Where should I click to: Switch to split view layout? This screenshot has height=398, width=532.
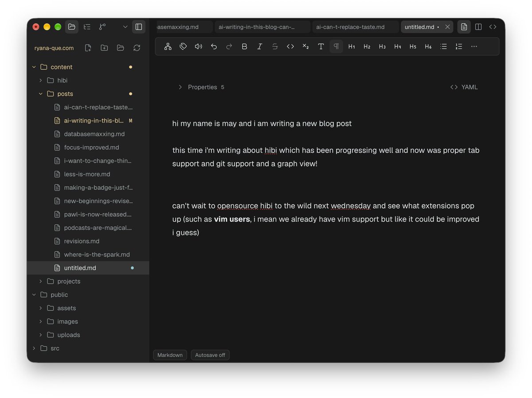(478, 27)
